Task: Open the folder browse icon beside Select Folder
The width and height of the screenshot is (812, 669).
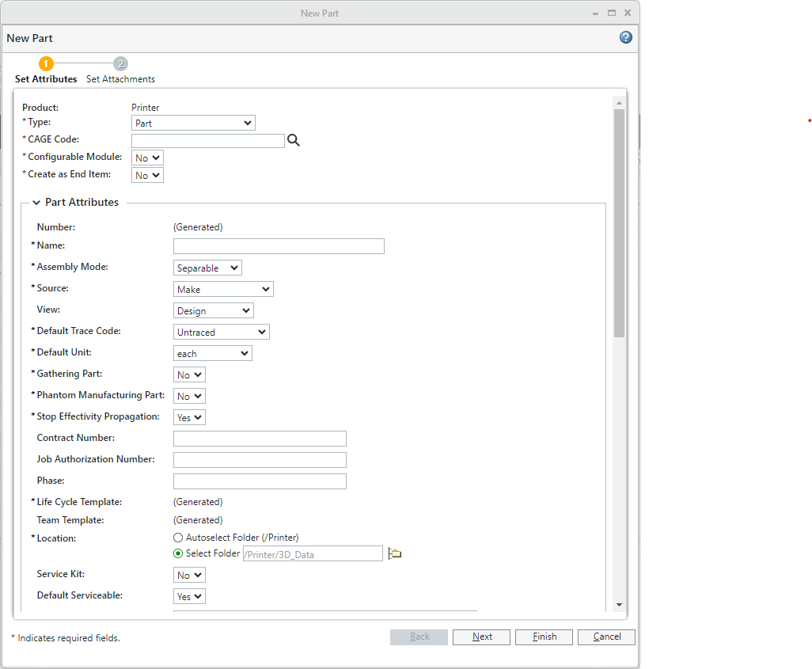Action: (395, 553)
